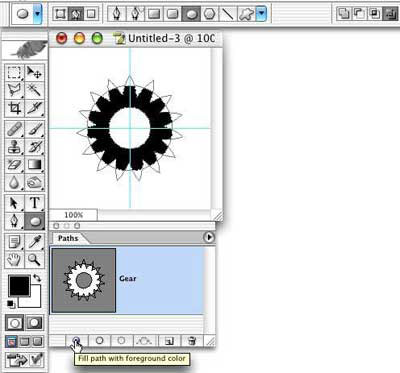
Task: Select the Magic Wand tool
Action: (34, 90)
